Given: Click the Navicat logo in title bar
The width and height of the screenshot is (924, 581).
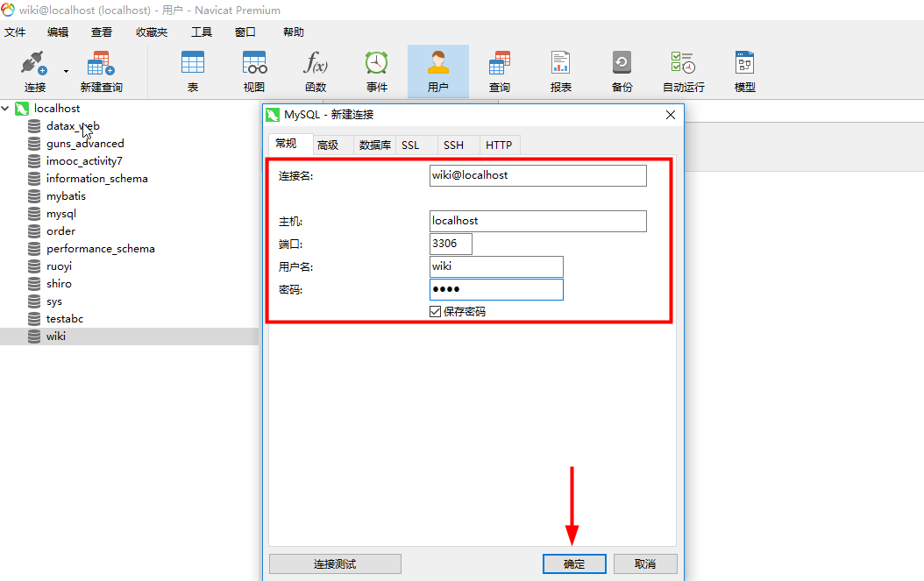Looking at the screenshot, I should tap(8, 10).
